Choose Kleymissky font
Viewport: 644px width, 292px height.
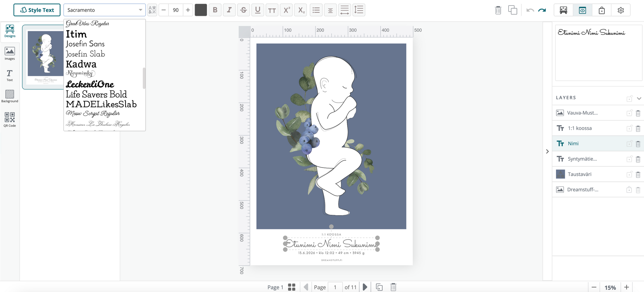click(80, 73)
